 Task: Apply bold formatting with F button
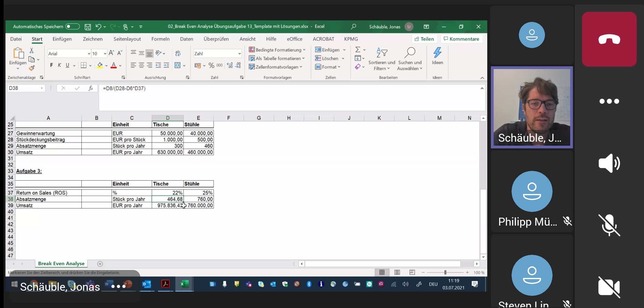(51, 65)
